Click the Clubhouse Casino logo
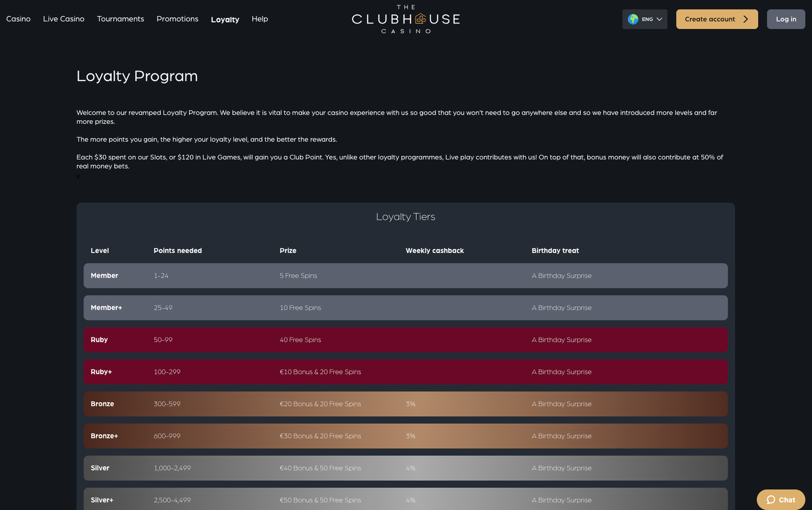The height and width of the screenshot is (510, 812). tap(405, 19)
